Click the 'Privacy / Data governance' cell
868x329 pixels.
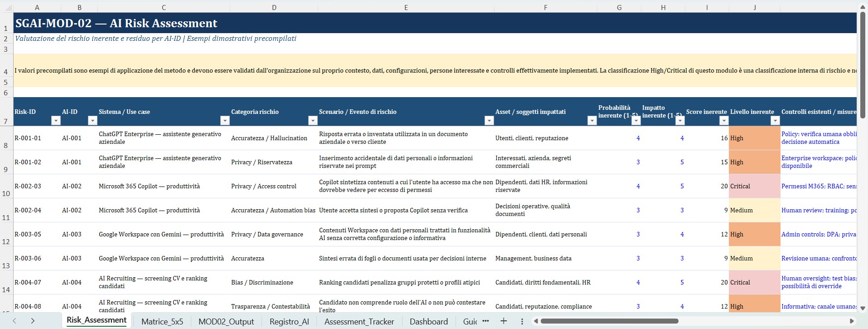(x=274, y=234)
